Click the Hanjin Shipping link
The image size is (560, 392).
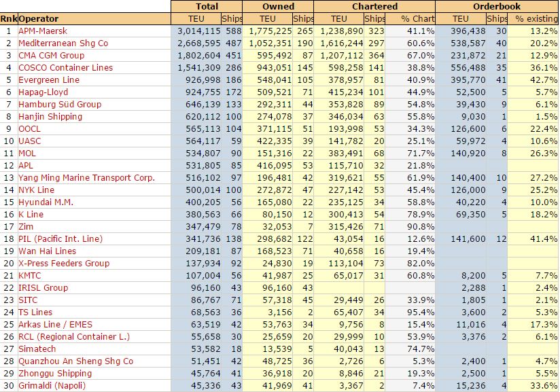[50, 116]
